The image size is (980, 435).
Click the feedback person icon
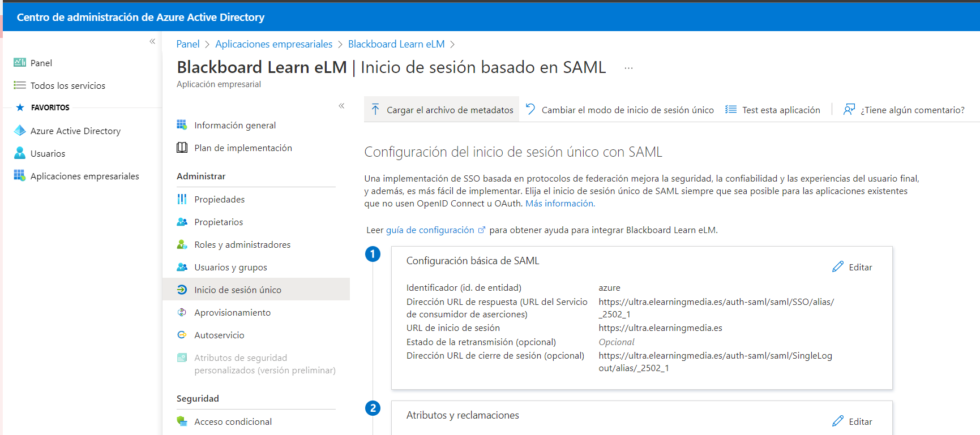coord(849,109)
